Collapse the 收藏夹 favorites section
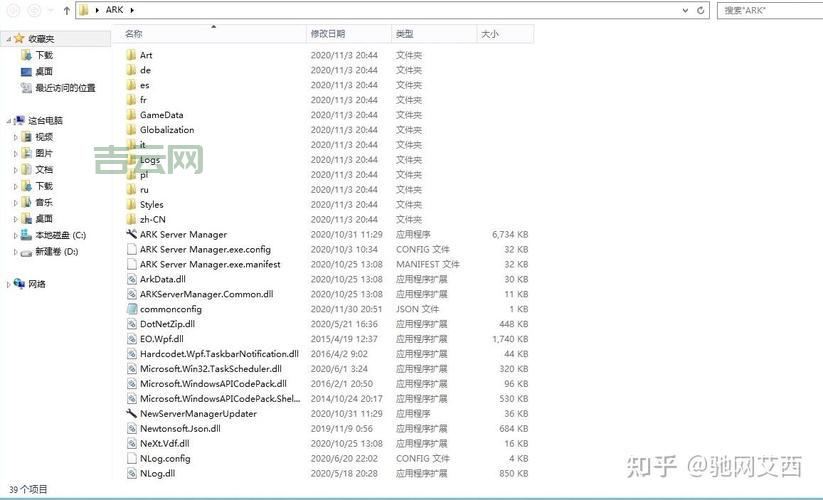 click(x=8, y=39)
